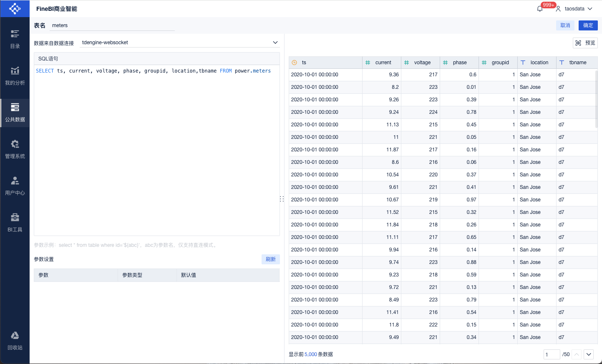The image size is (602, 364).
Task: Open 目录 directory in sidebar
Action: 15,39
